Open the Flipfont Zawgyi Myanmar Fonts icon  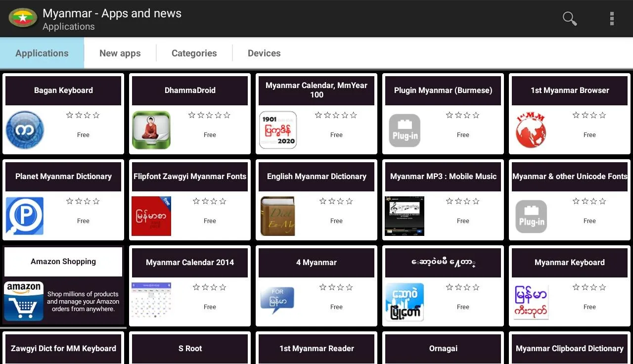(x=151, y=216)
